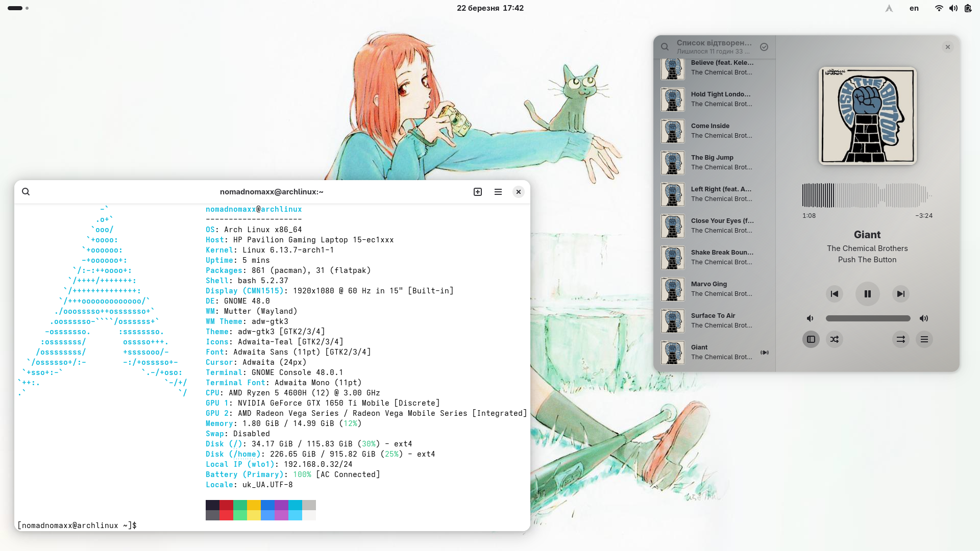Go back to the previous track
This screenshot has width=980, height=551.
834,294
